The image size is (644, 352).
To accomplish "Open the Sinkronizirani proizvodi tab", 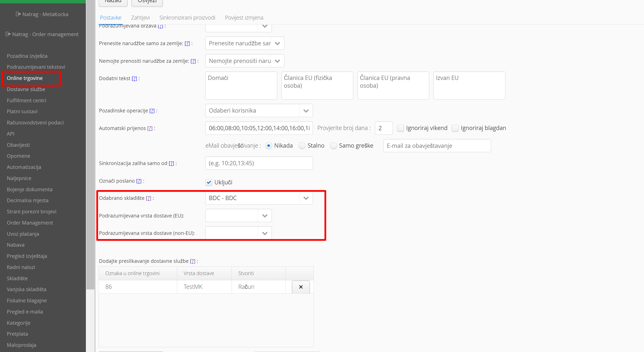I will coord(187,18).
